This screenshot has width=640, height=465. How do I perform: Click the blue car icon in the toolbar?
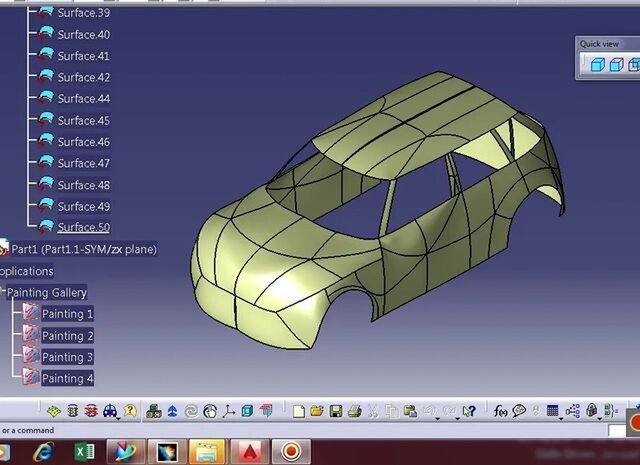click(x=110, y=411)
